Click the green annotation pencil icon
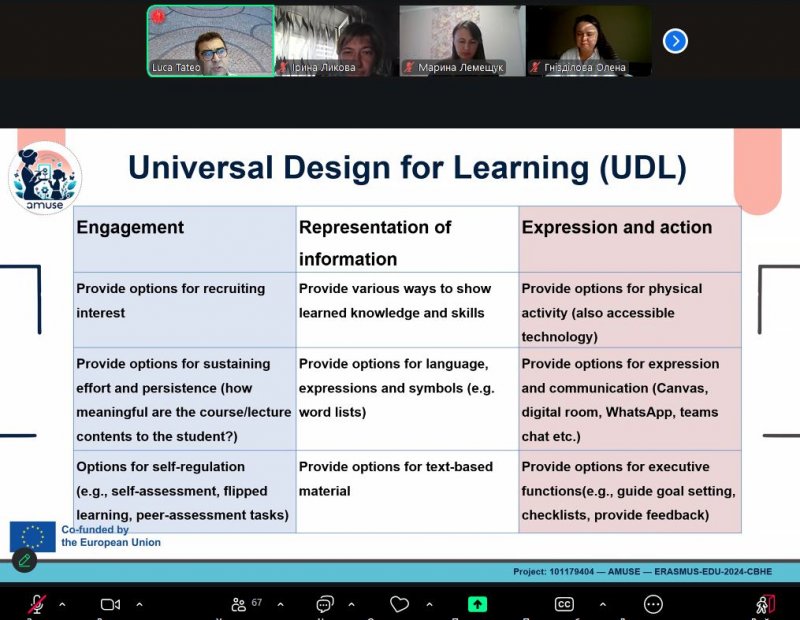 pyautogui.click(x=24, y=560)
